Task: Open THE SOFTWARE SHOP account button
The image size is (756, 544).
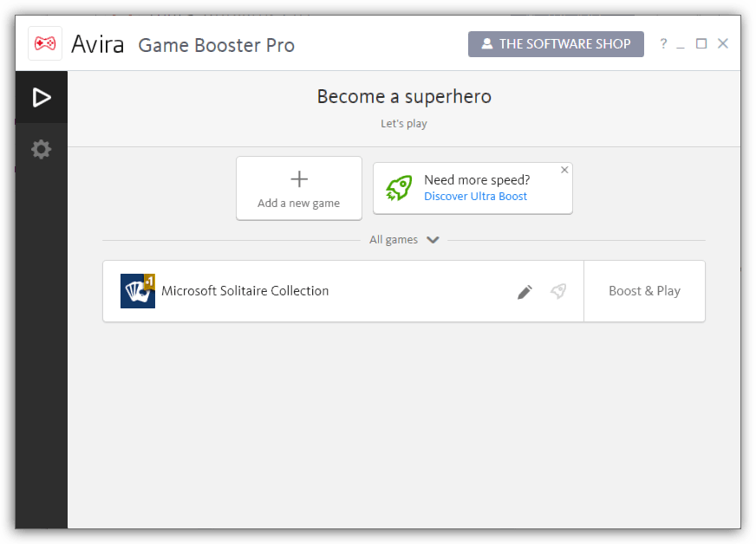Action: coord(556,44)
